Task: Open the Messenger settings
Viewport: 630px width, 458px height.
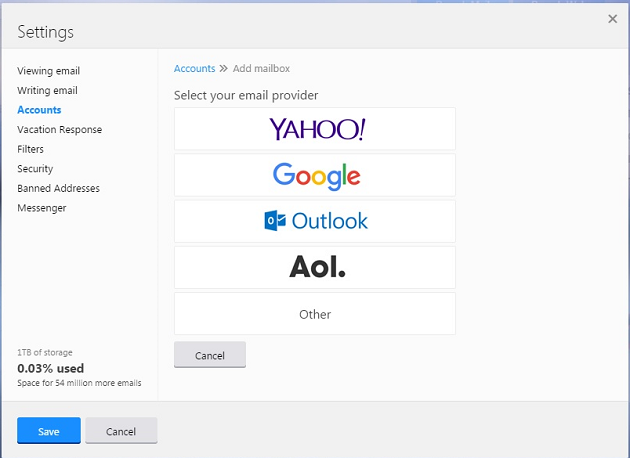Action: [x=41, y=208]
